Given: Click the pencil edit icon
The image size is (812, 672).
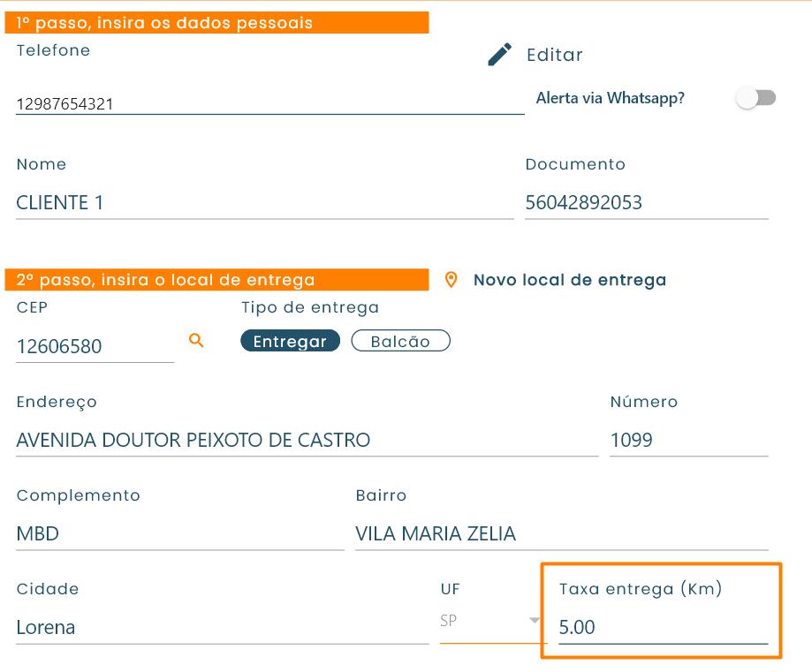Looking at the screenshot, I should point(499,55).
